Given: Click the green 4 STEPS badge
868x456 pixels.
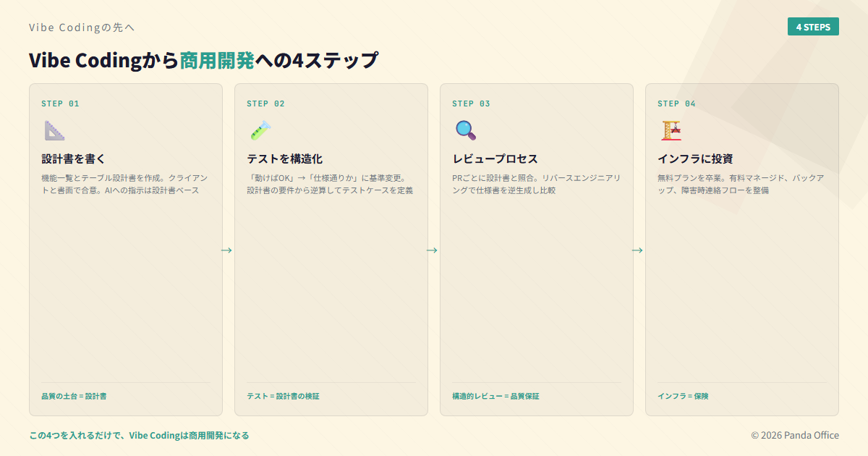Looking at the screenshot, I should coord(813,27).
